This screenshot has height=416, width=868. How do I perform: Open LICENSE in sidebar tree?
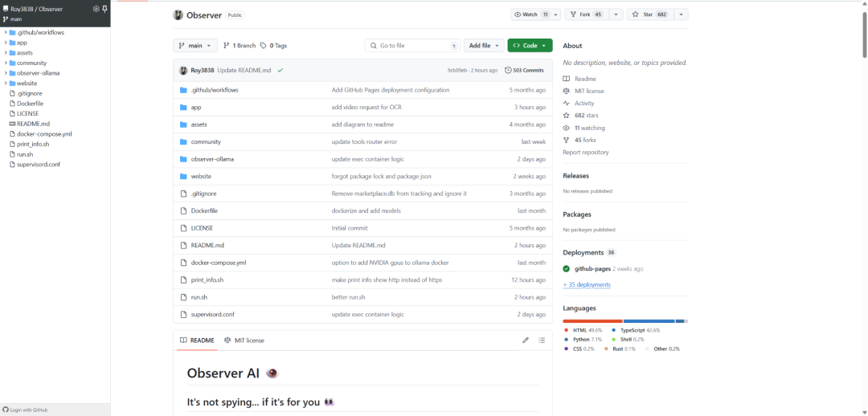[27, 113]
